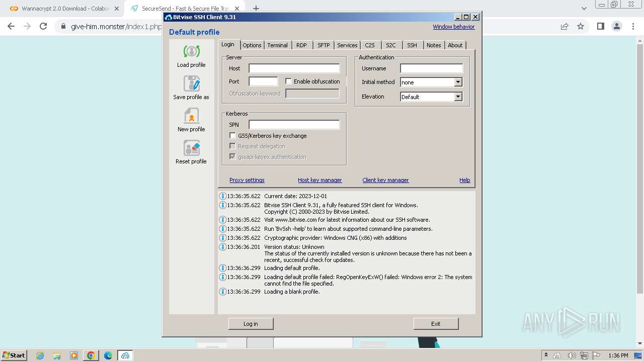Open File Explorer from taskbar
Image resolution: width=644 pixels, height=362 pixels.
point(57,355)
